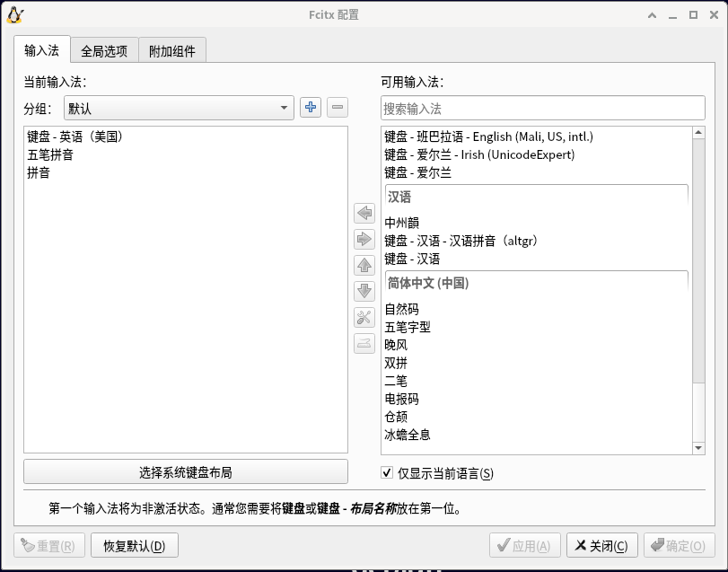Select 冰蟾全息 input method

[537, 435]
